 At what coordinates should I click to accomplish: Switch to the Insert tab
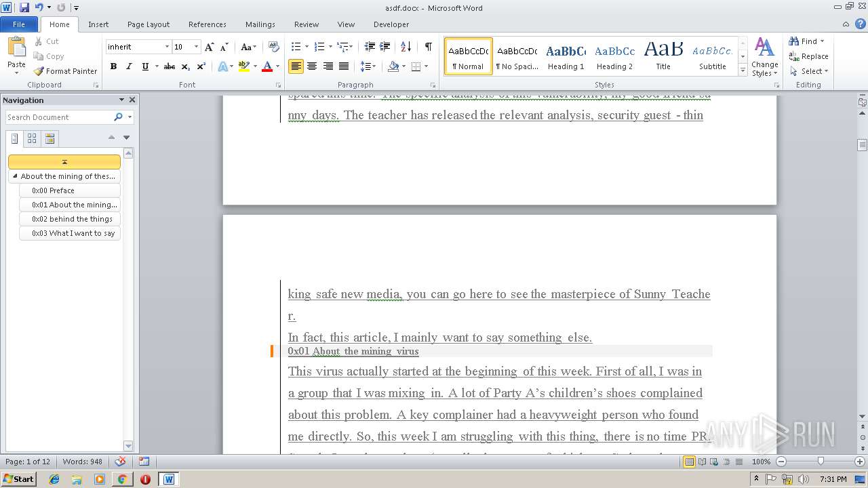pyautogui.click(x=98, y=24)
